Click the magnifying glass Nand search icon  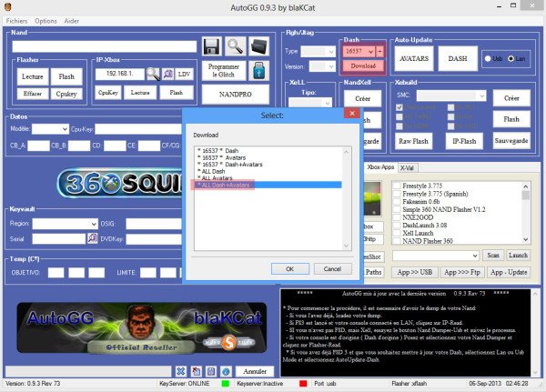coord(235,45)
